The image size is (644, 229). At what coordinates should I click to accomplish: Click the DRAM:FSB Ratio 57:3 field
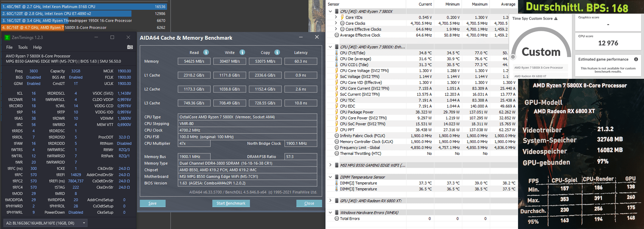pyautogui.click(x=301, y=157)
